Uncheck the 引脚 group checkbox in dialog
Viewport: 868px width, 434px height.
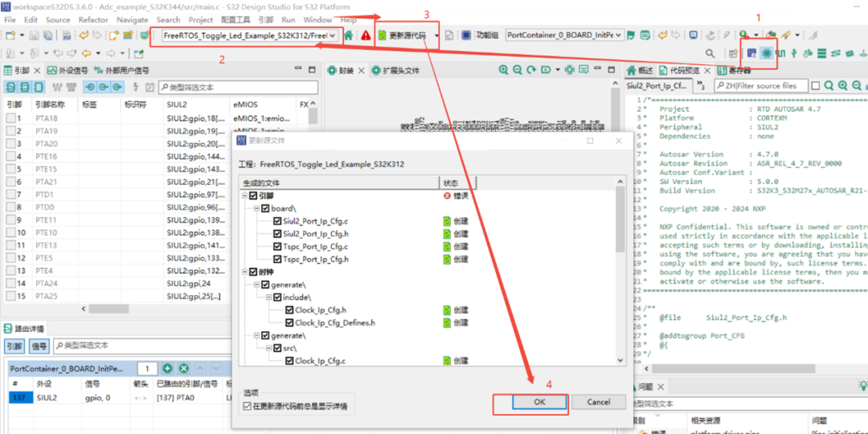click(253, 196)
